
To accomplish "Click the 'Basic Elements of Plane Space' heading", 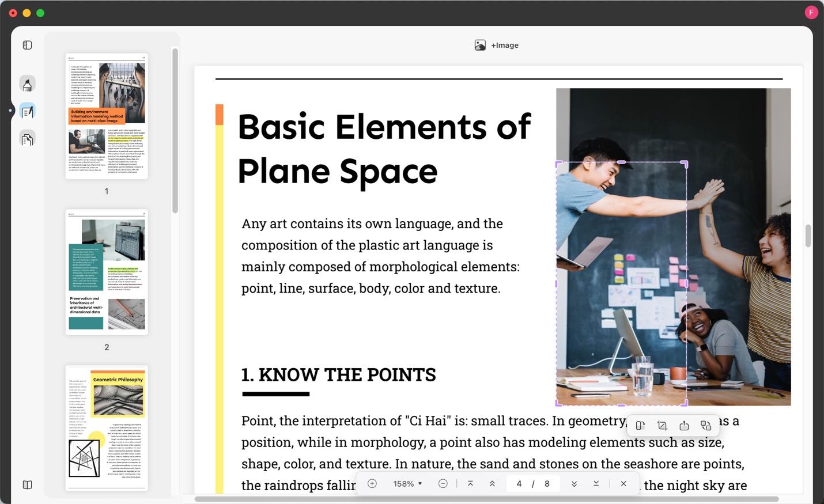I will coord(384,149).
